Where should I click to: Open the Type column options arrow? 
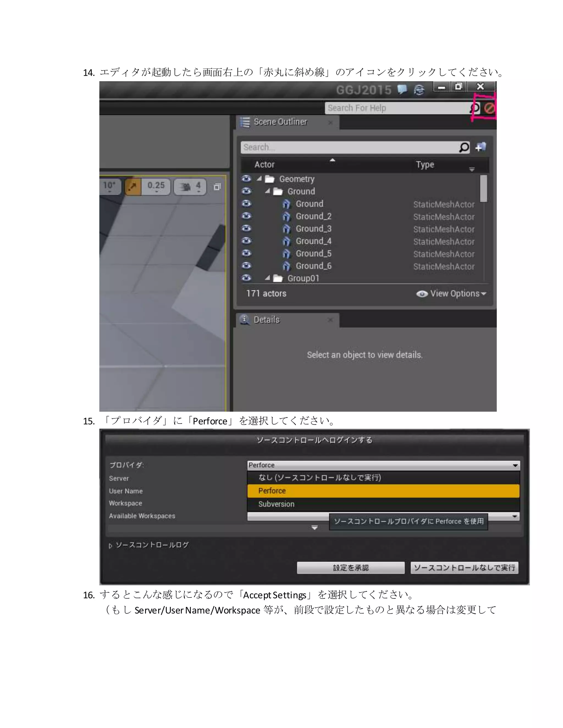pyautogui.click(x=472, y=169)
